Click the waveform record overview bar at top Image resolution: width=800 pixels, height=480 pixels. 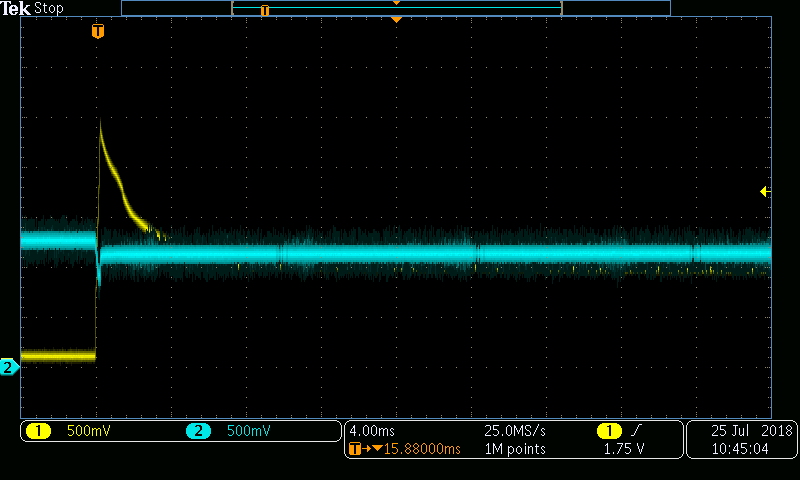tap(396, 8)
